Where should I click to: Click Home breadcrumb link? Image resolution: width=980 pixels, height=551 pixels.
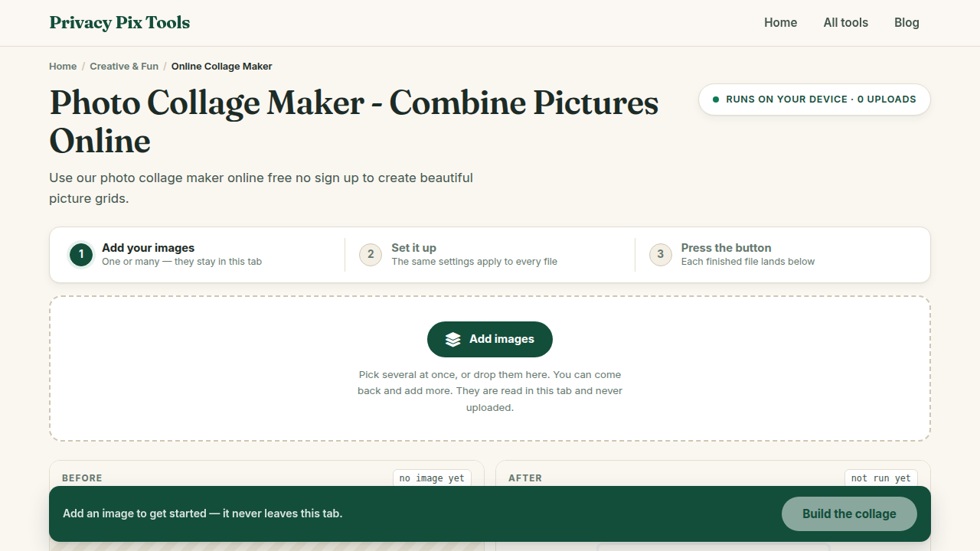pos(63,67)
